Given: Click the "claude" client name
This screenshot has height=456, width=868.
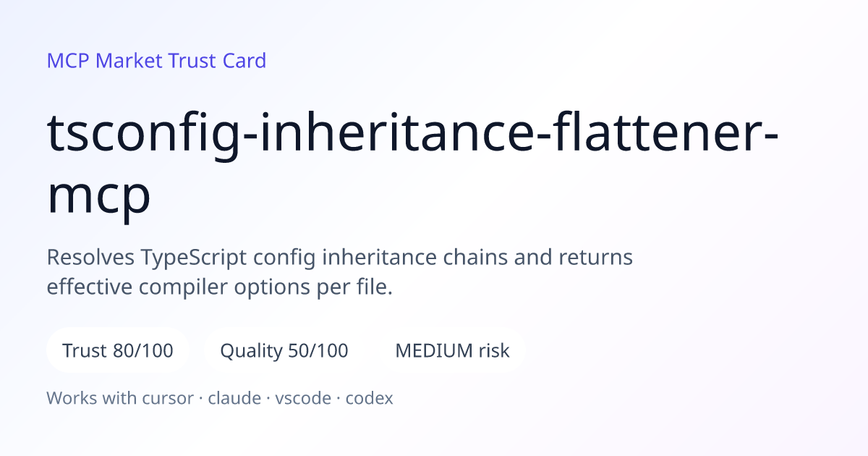Looking at the screenshot, I should click(x=234, y=398).
